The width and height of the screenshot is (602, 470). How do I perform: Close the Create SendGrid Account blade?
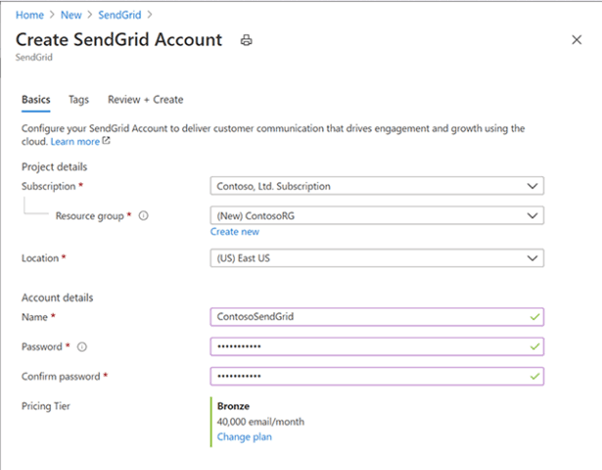pos(576,39)
